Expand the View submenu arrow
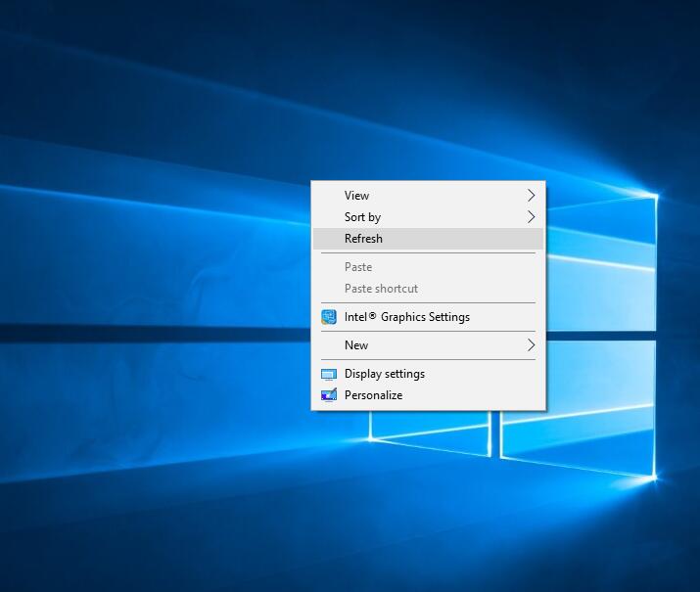Screen dimensions: 700x592 click(x=531, y=195)
